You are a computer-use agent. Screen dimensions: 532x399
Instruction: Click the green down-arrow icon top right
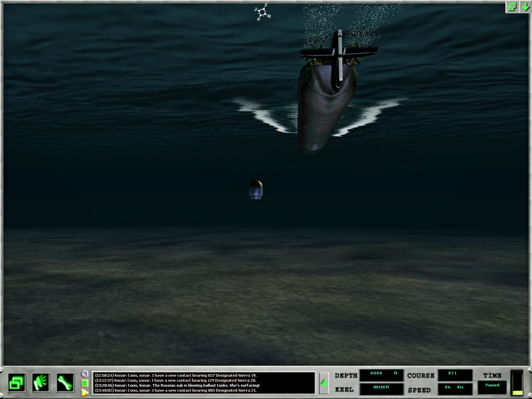(525, 7)
